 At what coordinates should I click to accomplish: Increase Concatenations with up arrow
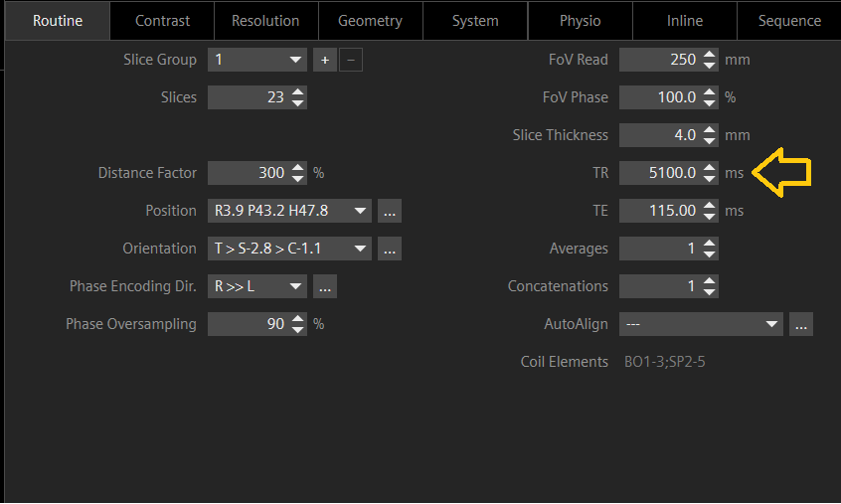pos(710,281)
